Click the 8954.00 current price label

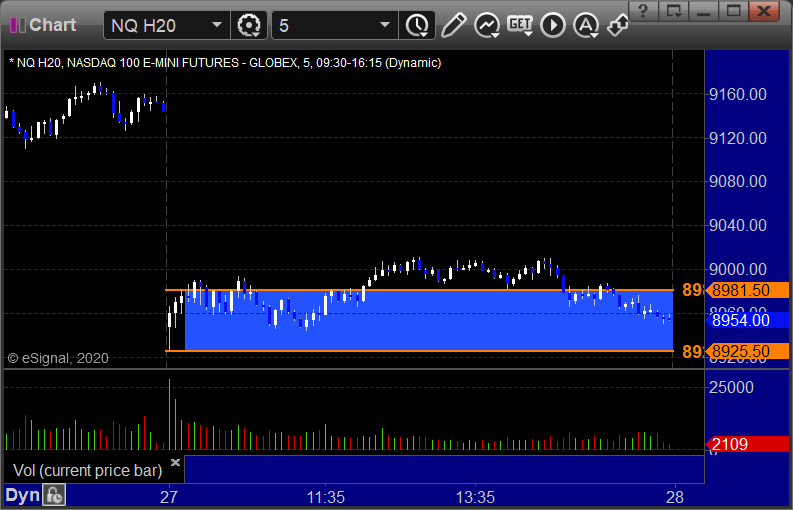click(748, 320)
